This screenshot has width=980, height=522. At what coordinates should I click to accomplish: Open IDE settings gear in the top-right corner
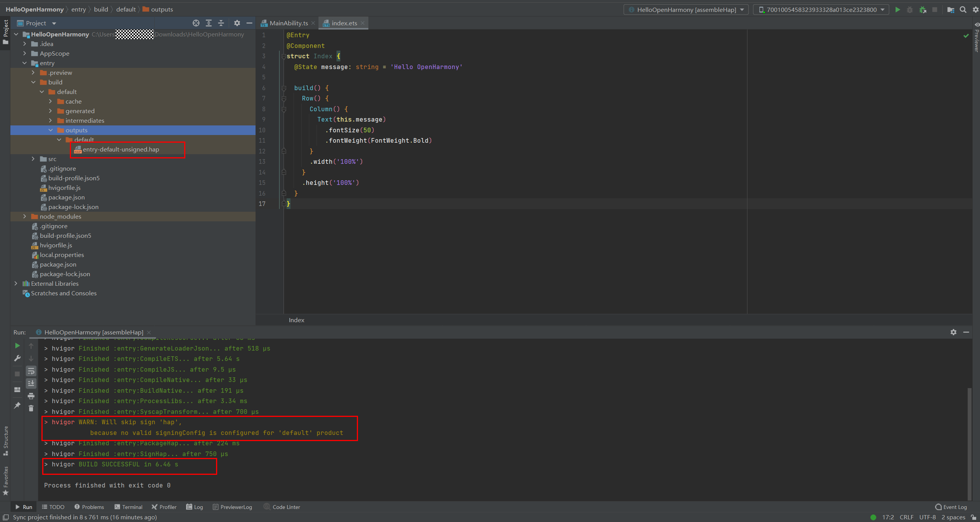point(975,10)
